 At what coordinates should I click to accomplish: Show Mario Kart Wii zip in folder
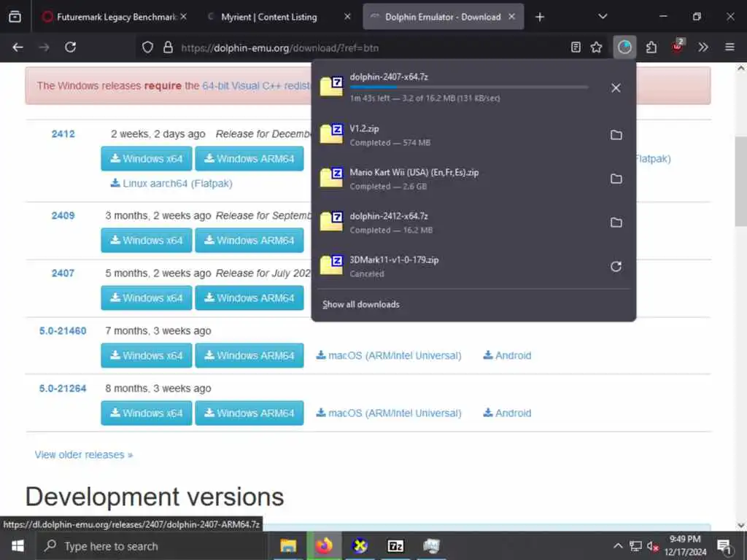point(616,179)
